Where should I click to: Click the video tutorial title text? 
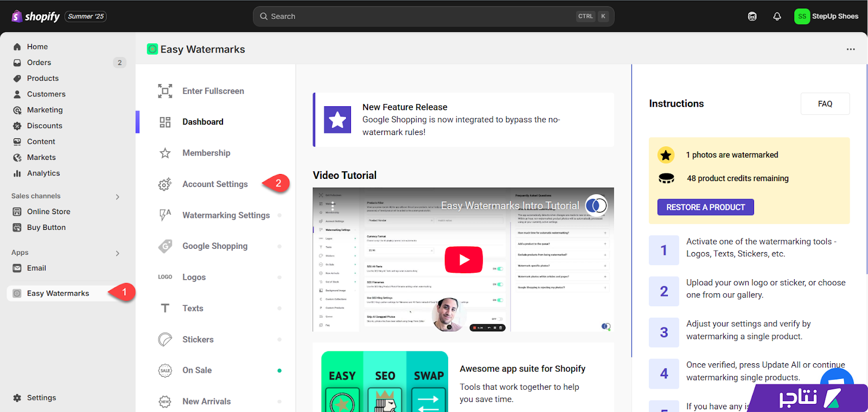click(x=510, y=205)
